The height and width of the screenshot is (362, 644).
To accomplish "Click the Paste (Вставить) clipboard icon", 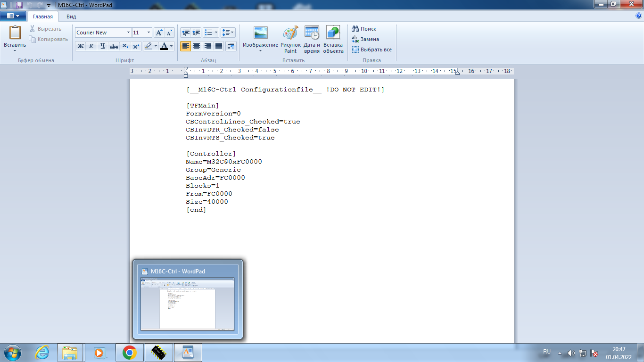I will [x=15, y=33].
